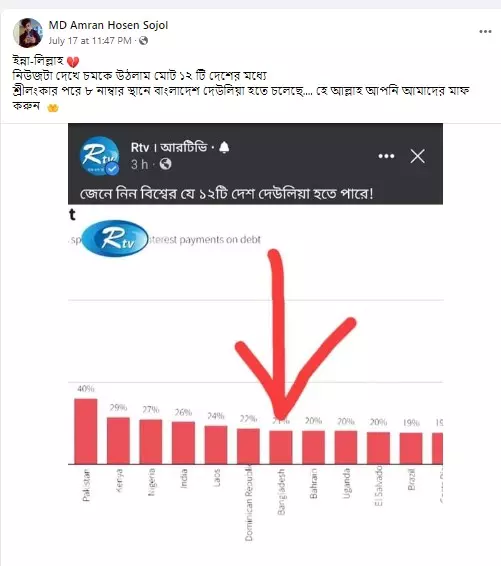Click the Rtv | আরটিভি page name
Viewport: 501px width, 566px height.
pos(169,147)
